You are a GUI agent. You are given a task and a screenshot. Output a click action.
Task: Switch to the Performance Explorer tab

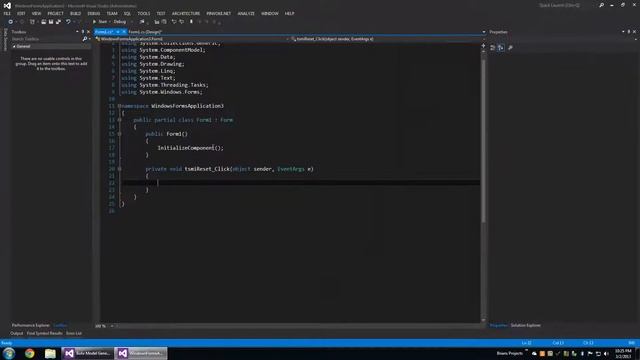[x=31, y=325]
